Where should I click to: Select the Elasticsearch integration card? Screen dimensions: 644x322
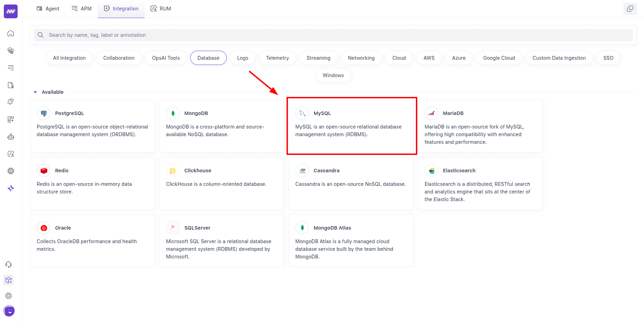[480, 183]
